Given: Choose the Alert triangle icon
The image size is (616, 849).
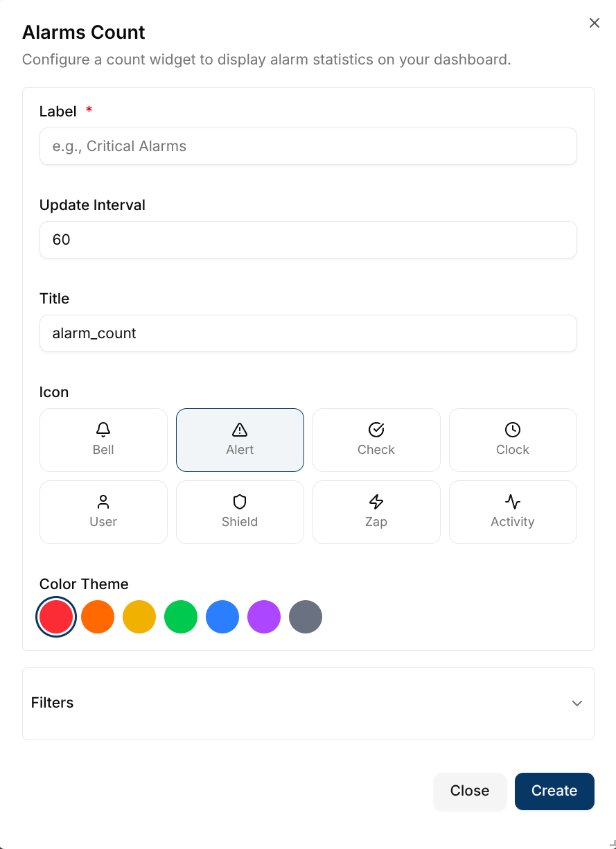Looking at the screenshot, I should tap(240, 440).
